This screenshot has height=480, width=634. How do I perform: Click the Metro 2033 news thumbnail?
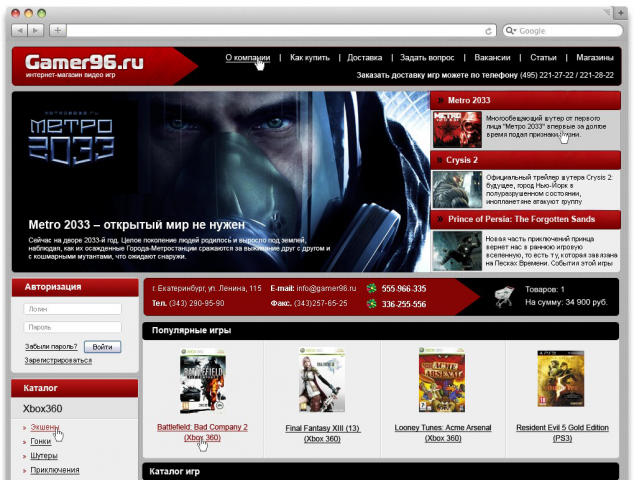click(457, 129)
